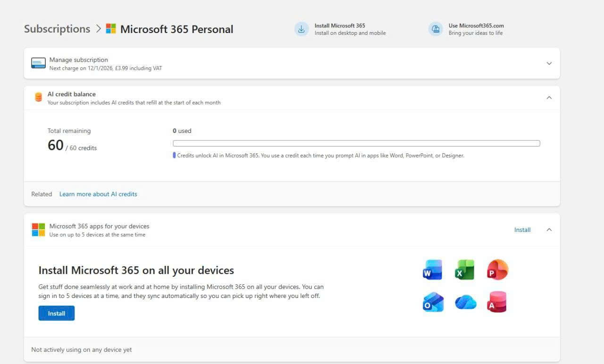604x364 pixels.
Task: Click the Use Microsoft365.com icon
Action: (436, 29)
